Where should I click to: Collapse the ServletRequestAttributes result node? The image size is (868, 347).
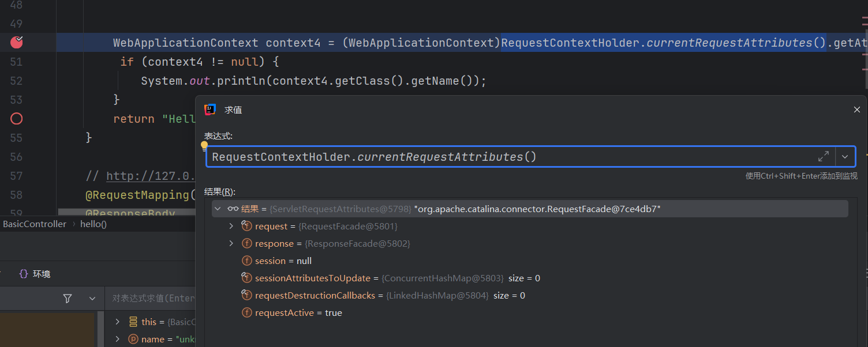click(x=218, y=209)
